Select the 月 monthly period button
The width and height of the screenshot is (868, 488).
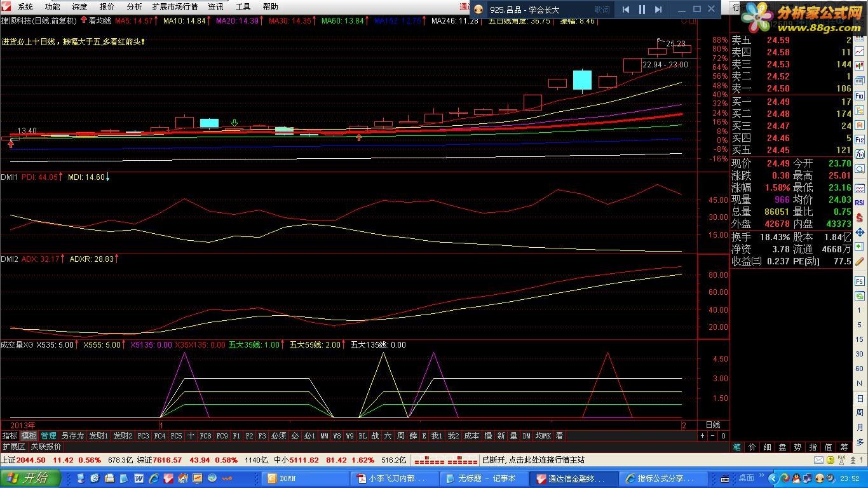click(x=860, y=427)
